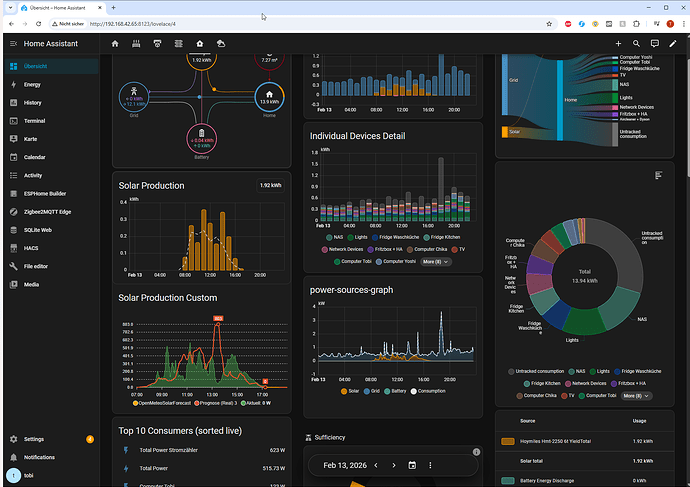This screenshot has width=690, height=487.
Task: Go to previous day with left arrow
Action: pos(378,465)
